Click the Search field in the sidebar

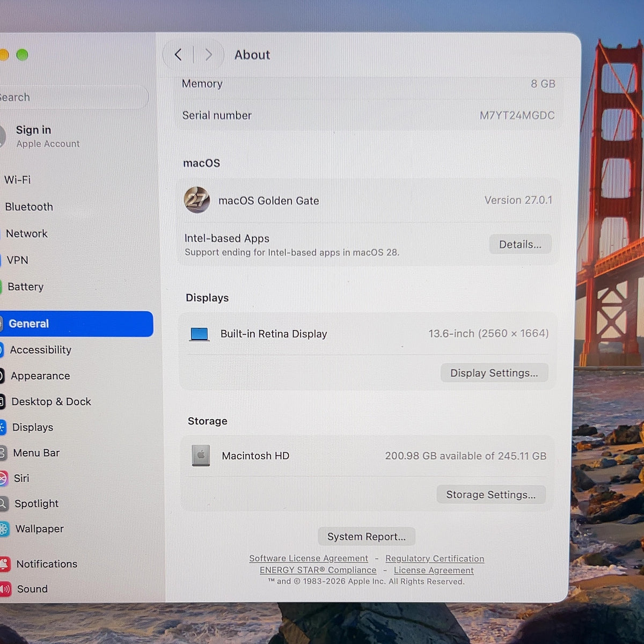pyautogui.click(x=74, y=97)
